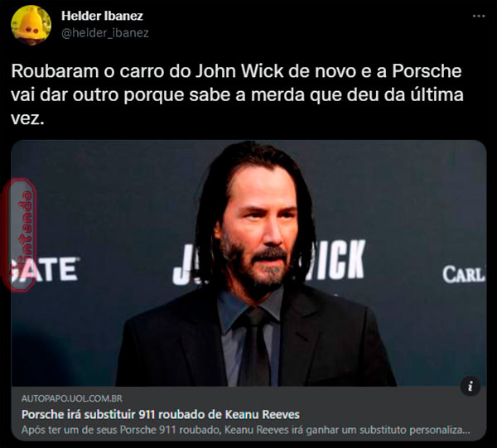
Task: Open the @helder_ibanez handle link
Action: (105, 33)
